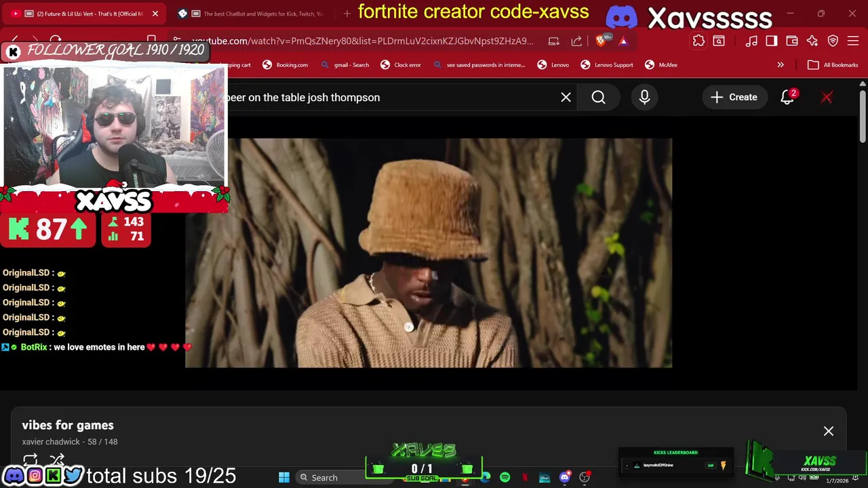The width and height of the screenshot is (868, 488).
Task: Clear the YouTube search query
Action: [566, 98]
